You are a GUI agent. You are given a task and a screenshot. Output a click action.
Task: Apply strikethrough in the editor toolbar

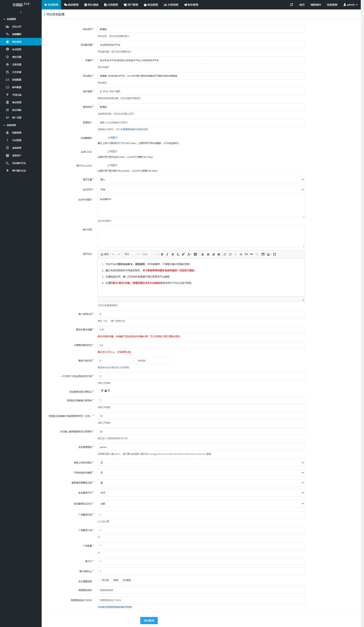click(x=173, y=254)
